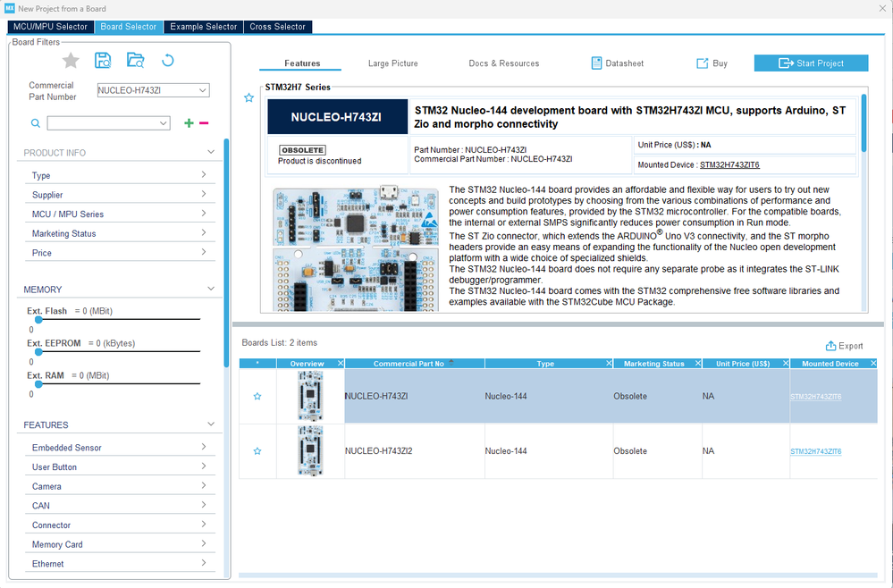Close the New Project dialog
Viewport: 893px width, 588px height.
pyautogui.click(x=882, y=8)
